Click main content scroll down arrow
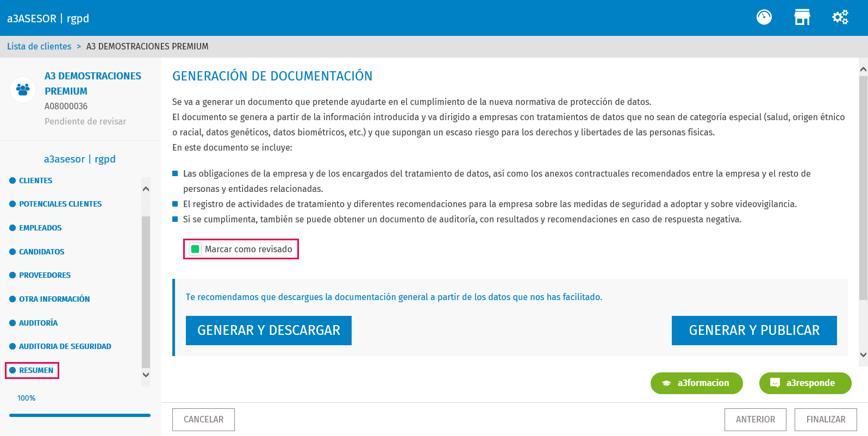 coord(863,354)
